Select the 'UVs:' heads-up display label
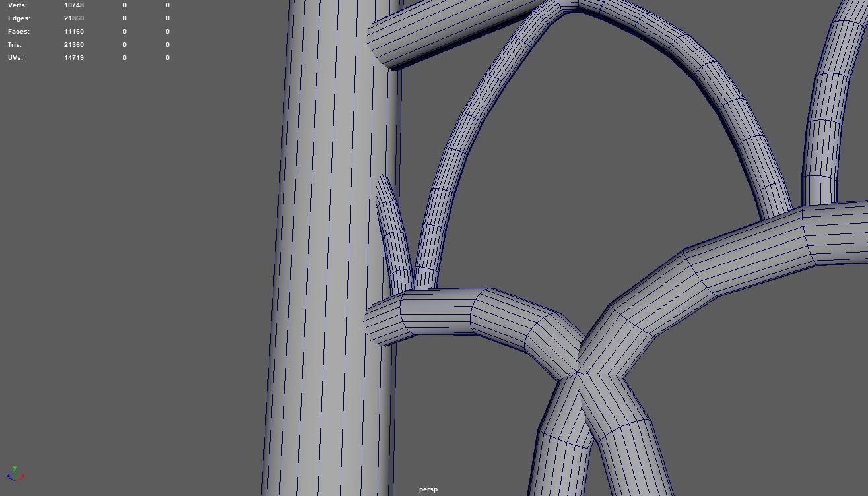 click(15, 58)
